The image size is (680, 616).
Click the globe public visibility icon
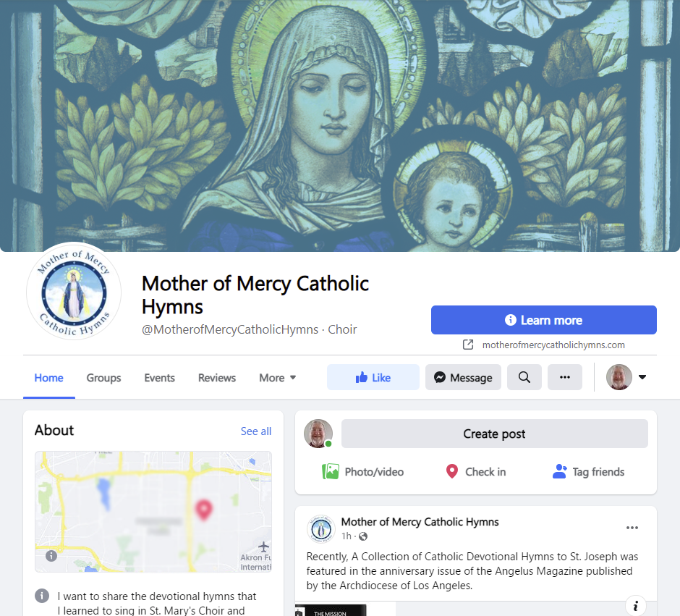pos(363,536)
